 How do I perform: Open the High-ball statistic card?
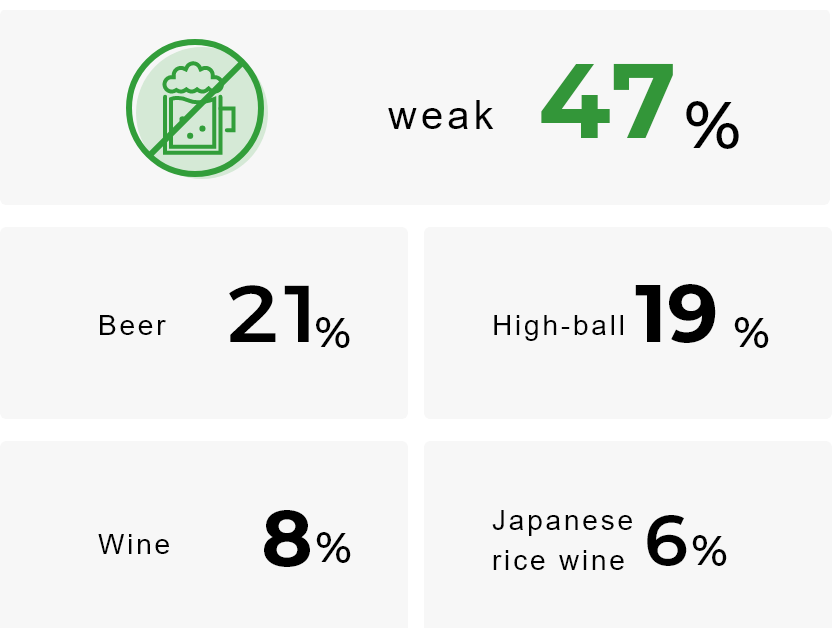click(x=628, y=323)
